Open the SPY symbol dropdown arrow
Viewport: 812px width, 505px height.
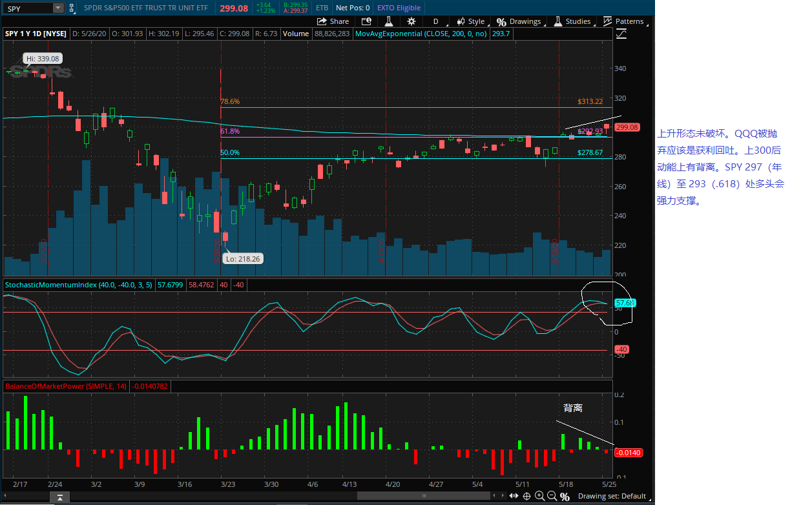(x=57, y=8)
